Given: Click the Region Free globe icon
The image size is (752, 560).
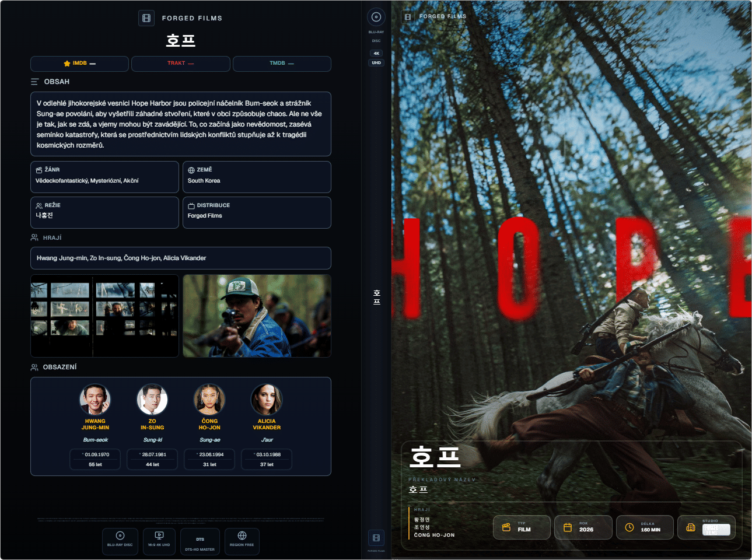Looking at the screenshot, I should coord(242,535).
